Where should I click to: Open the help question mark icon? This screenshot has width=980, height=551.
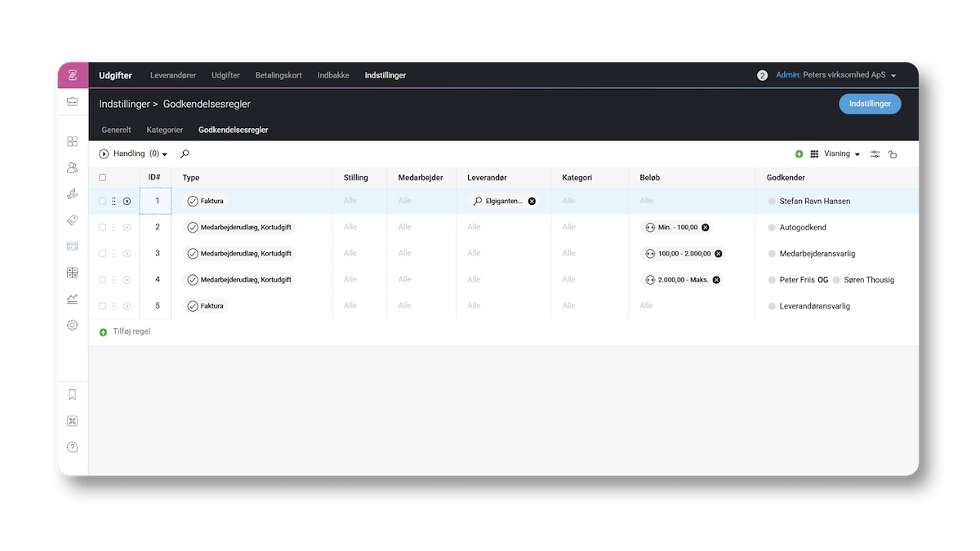[72, 447]
